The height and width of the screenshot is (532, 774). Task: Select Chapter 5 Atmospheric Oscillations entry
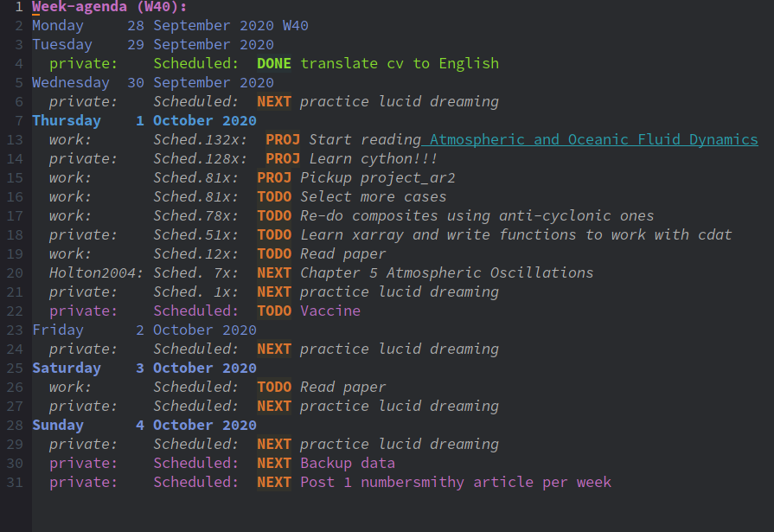coord(447,272)
